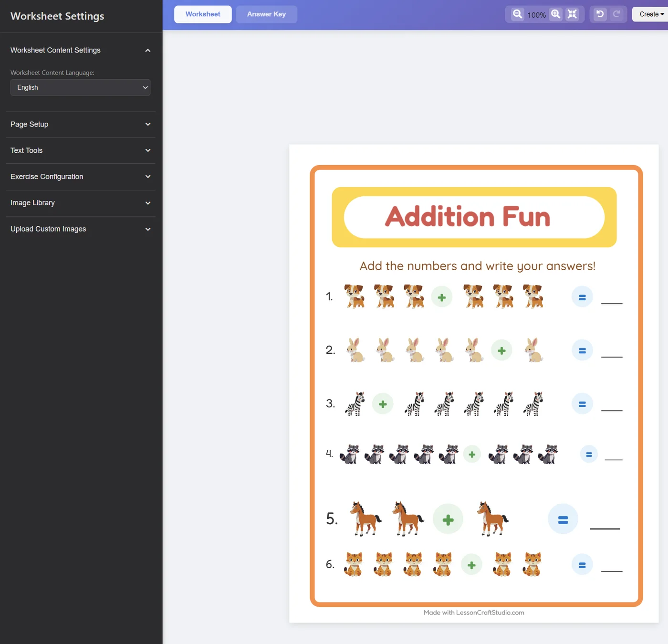Click the answer blank line for problem 5
The image size is (668, 644).
click(605, 528)
